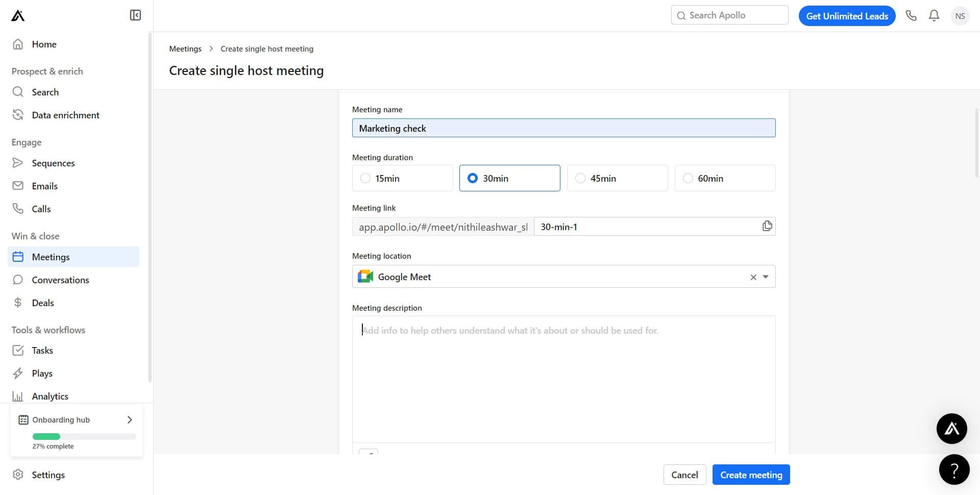Open Deals from the sidebar
This screenshot has width=980, height=495.
click(x=43, y=303)
